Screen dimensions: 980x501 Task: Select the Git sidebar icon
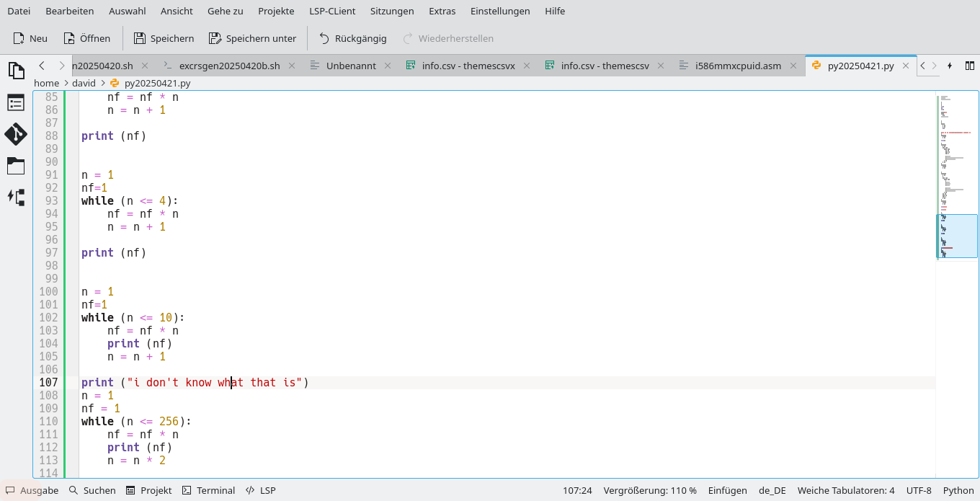click(x=16, y=134)
